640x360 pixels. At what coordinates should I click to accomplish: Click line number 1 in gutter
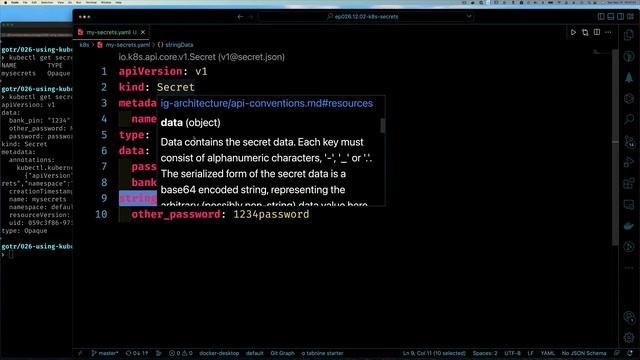pos(104,71)
